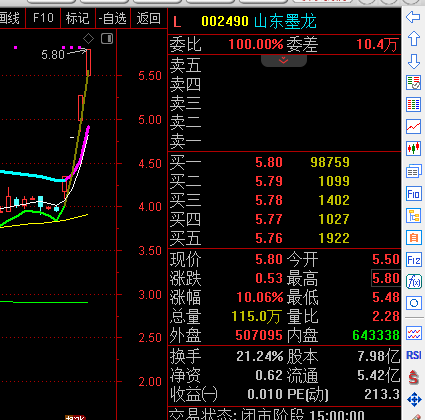Click the orange 自 self-select icon
This screenshot has height=420, width=425.
click(x=413, y=238)
